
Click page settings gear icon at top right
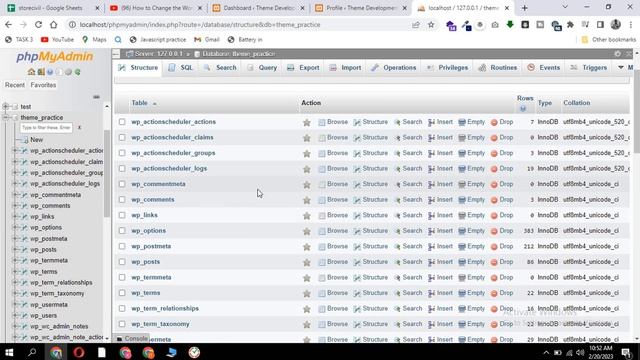click(618, 54)
